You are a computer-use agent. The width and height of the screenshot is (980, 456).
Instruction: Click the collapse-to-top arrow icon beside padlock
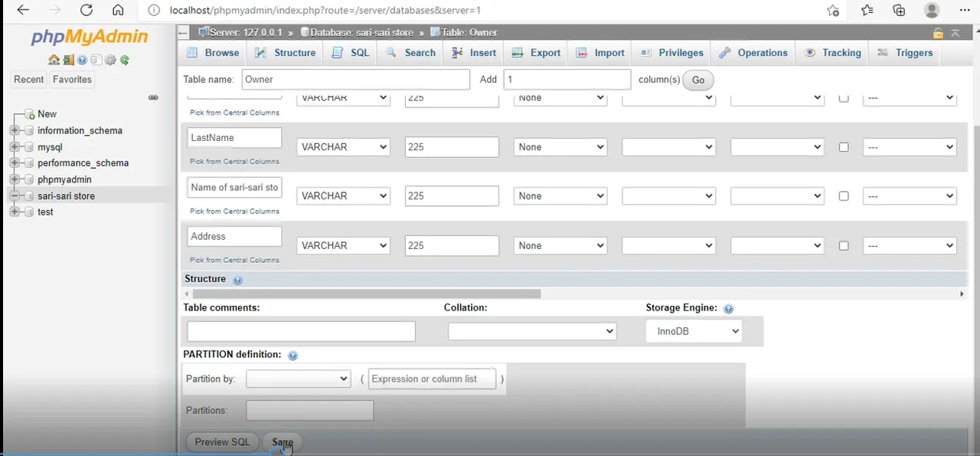pyautogui.click(x=955, y=33)
